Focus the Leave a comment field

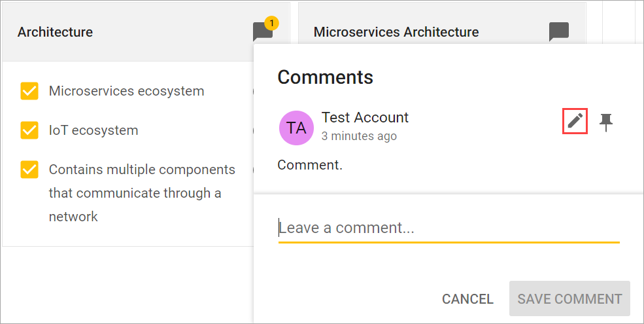pos(449,228)
